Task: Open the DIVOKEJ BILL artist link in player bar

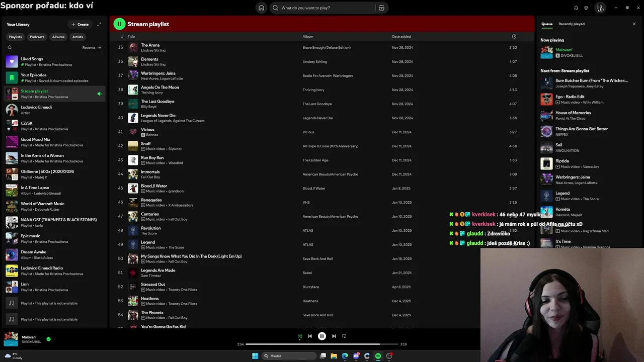Action: click(32, 342)
